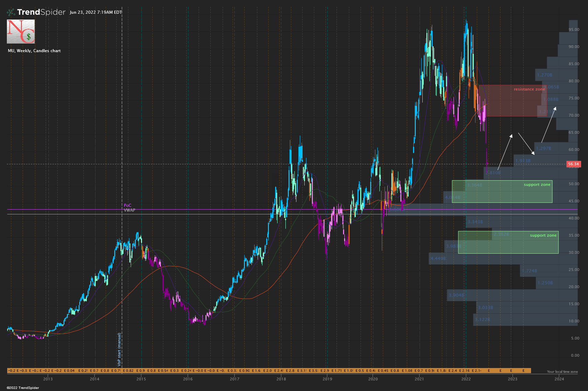The height and width of the screenshot is (391, 588).
Task: Click the E 1.08 earnings marker
Action: 407,371
